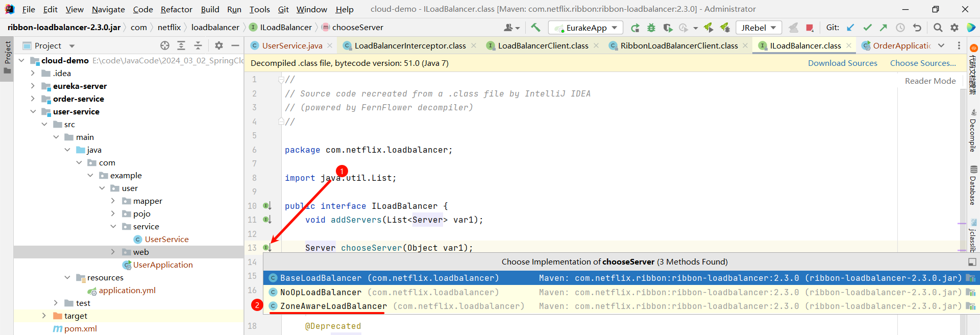Click Choose Sources link

923,63
